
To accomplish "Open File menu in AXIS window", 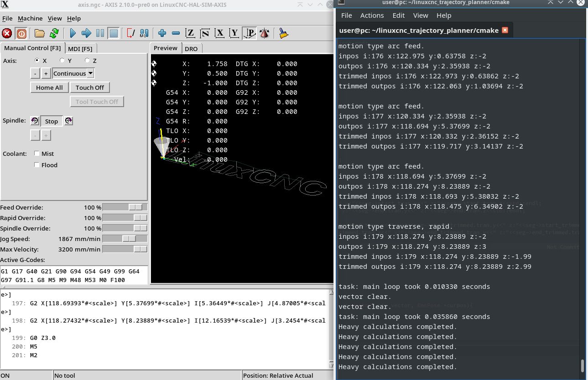I will (x=7, y=18).
